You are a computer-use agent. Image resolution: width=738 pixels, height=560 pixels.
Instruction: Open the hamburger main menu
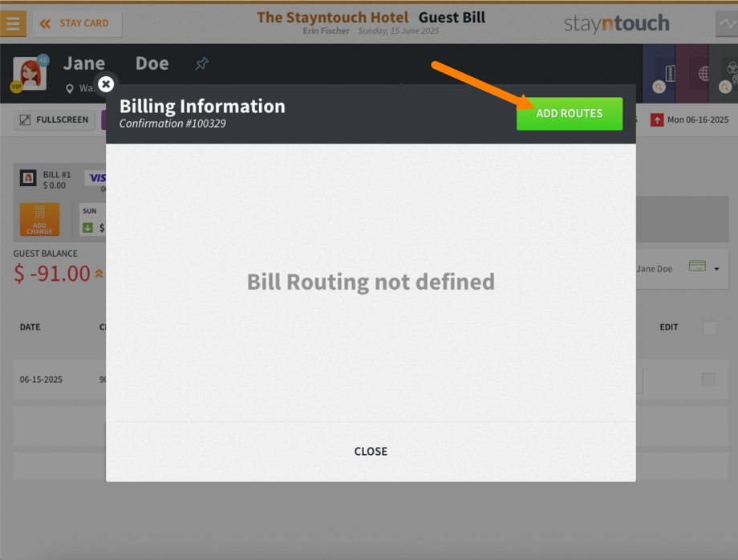[x=13, y=23]
